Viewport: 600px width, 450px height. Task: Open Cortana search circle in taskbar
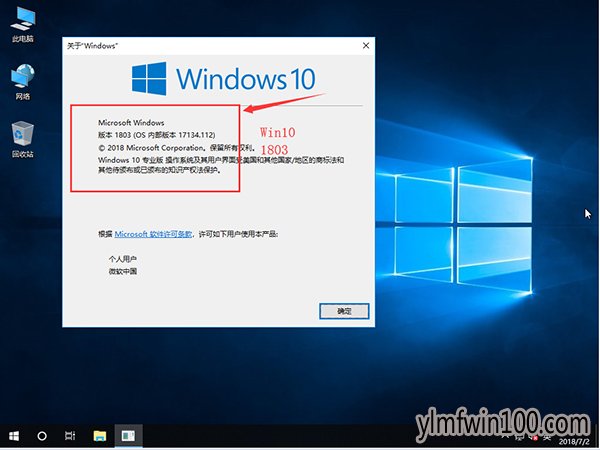click(x=42, y=436)
